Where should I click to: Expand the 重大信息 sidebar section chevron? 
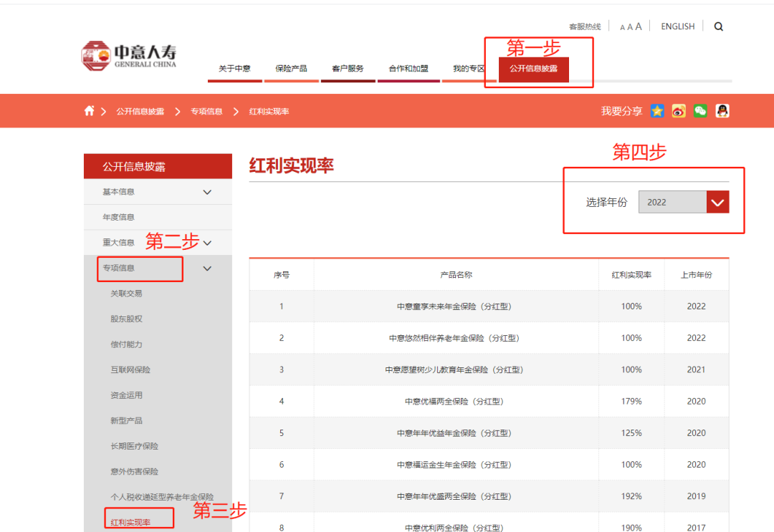click(x=207, y=243)
